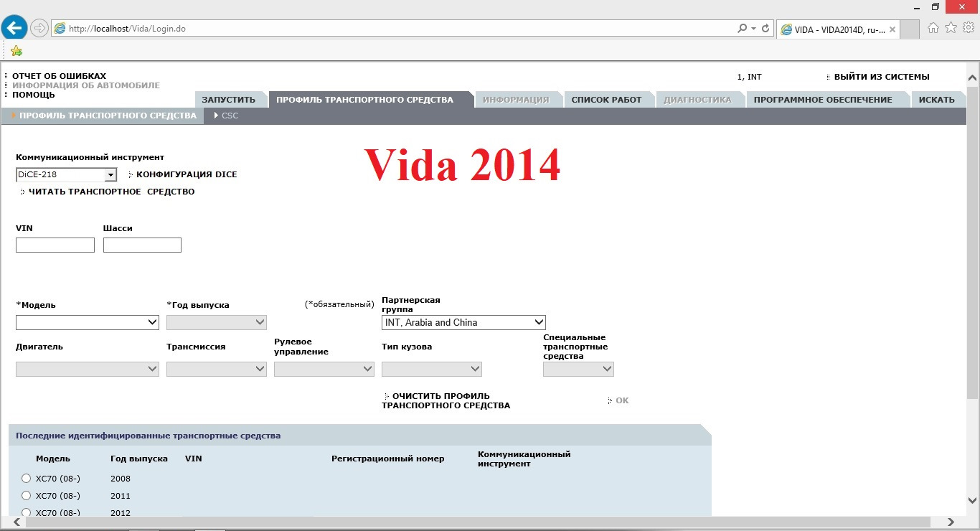980x531 pixels.
Task: Select the XC70 (08-) 2012 radio button
Action: [27, 512]
